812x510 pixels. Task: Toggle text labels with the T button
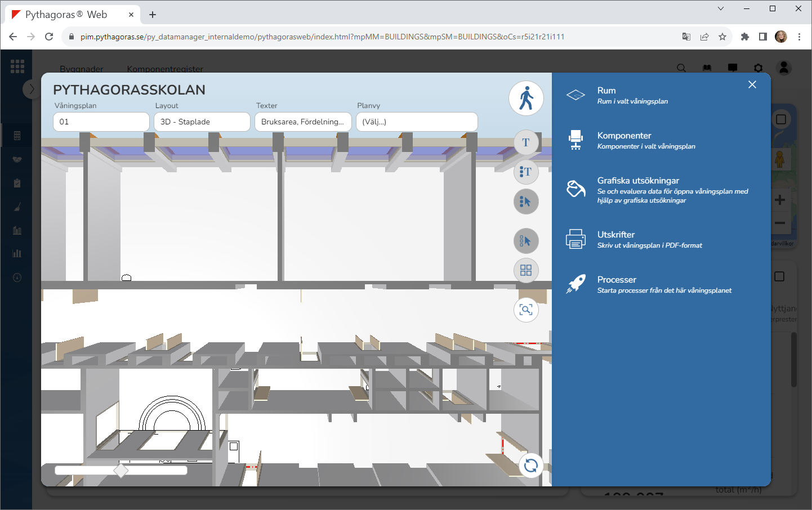pos(526,142)
